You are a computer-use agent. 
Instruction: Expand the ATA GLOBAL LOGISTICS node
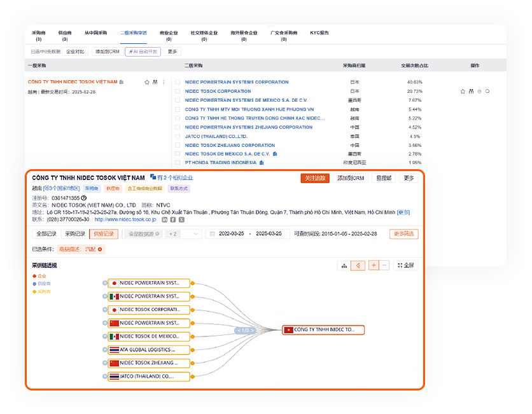[x=104, y=350]
